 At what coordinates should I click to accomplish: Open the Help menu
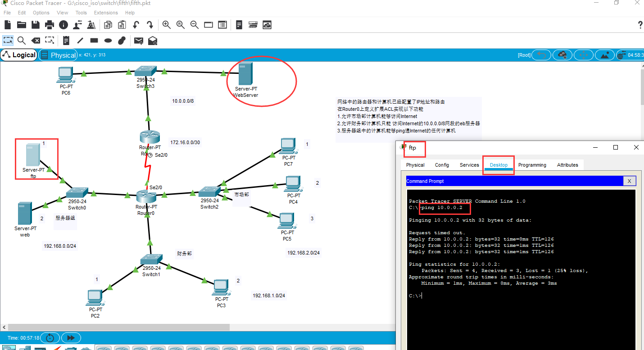click(x=130, y=13)
